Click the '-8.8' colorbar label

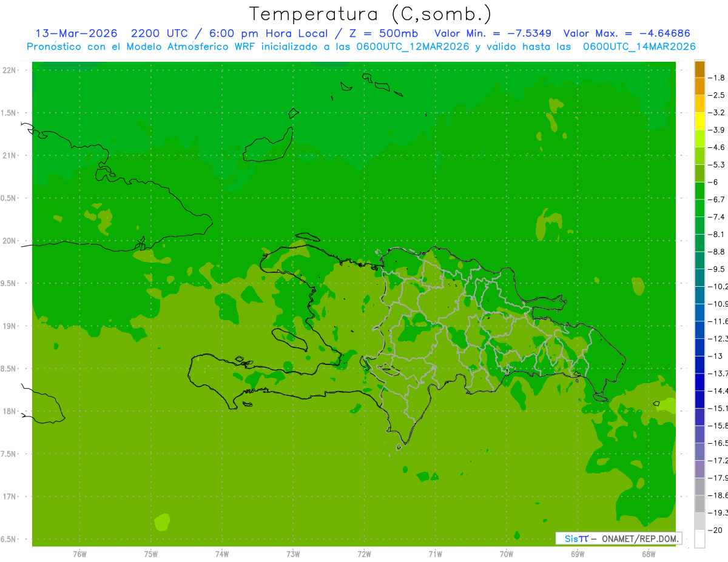click(716, 252)
